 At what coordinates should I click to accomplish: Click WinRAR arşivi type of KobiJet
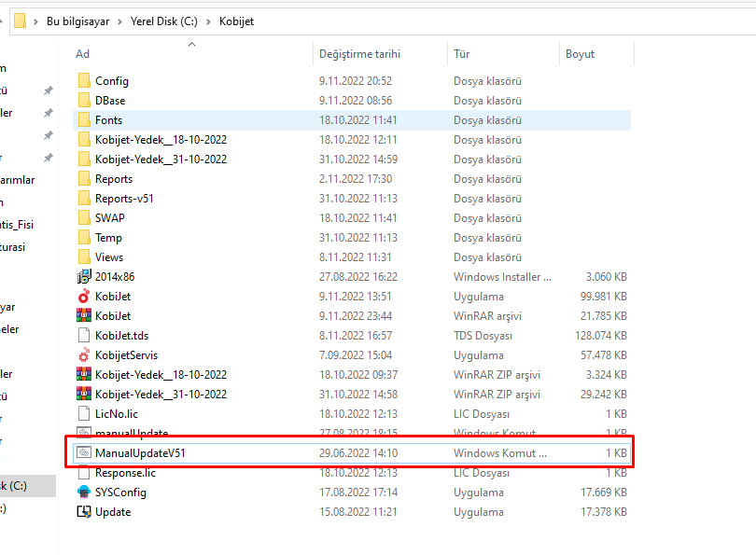[487, 315]
